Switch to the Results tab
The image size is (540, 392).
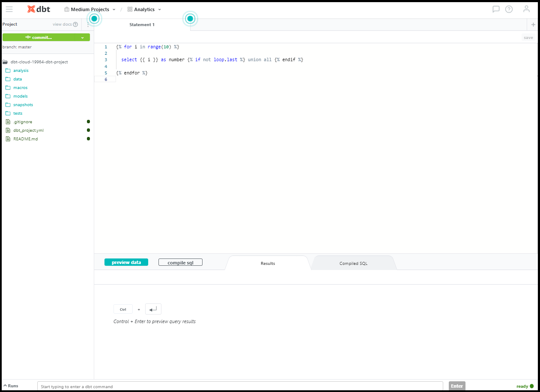coord(268,263)
